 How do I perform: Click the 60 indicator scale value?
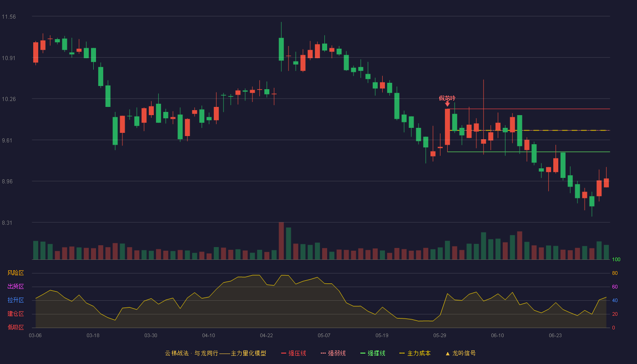coord(615,287)
